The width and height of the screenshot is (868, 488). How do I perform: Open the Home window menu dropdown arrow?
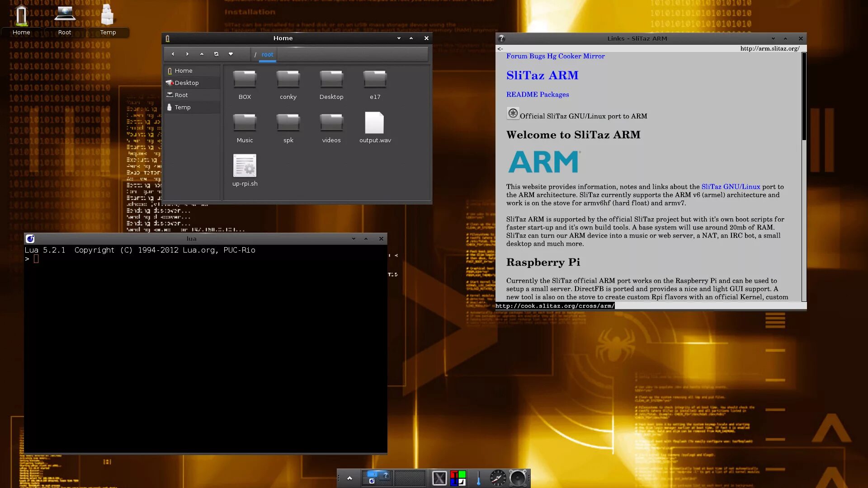[x=399, y=38]
